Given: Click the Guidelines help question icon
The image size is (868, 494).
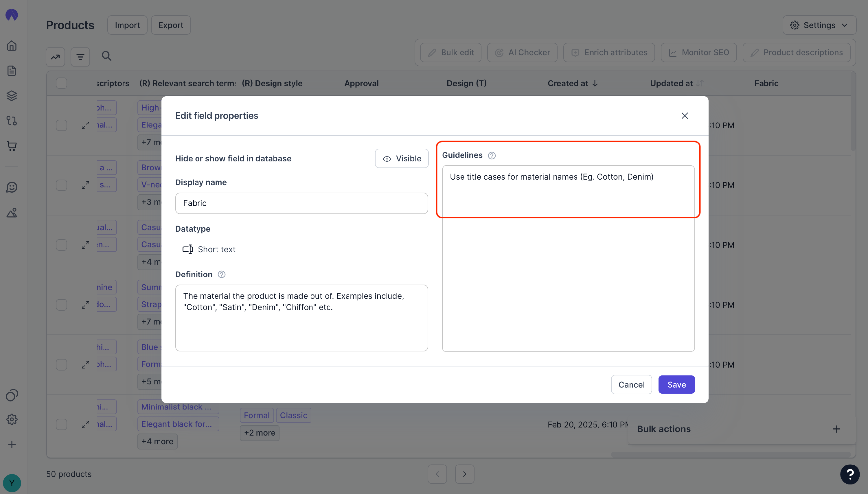Looking at the screenshot, I should pos(491,155).
